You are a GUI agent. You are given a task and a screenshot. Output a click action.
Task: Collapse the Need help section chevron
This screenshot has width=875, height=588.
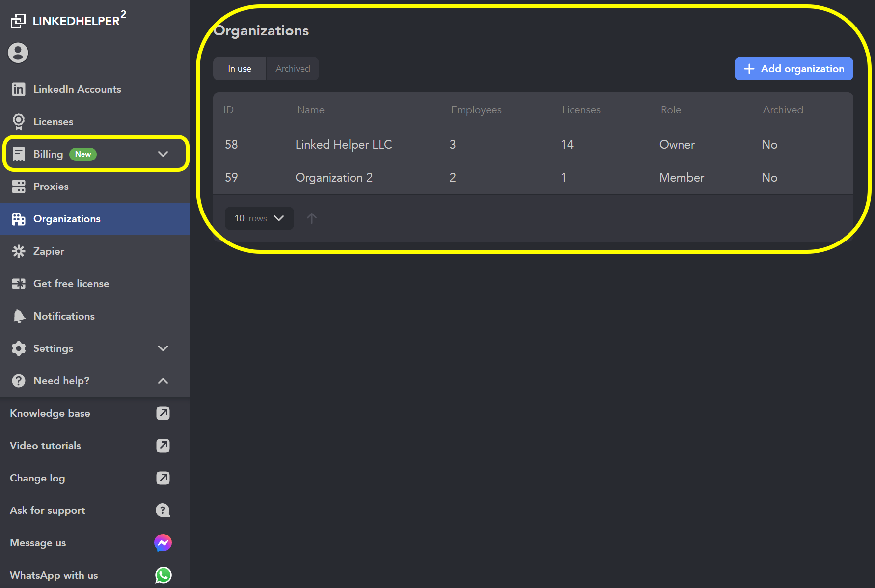click(x=163, y=381)
